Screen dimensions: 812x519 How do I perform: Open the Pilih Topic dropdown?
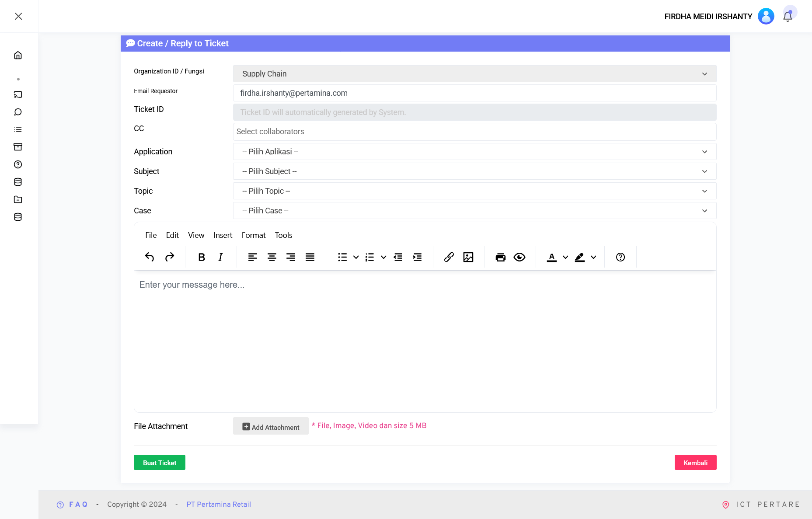point(474,191)
